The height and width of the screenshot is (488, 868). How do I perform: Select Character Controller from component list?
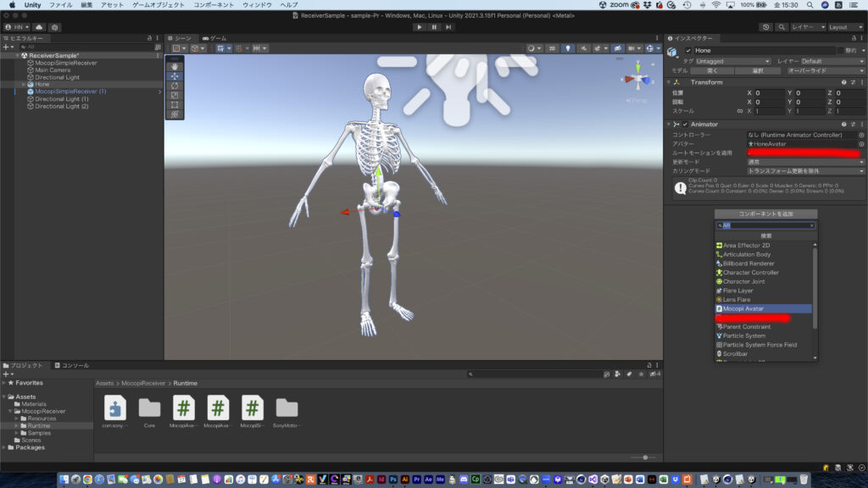pos(764,273)
